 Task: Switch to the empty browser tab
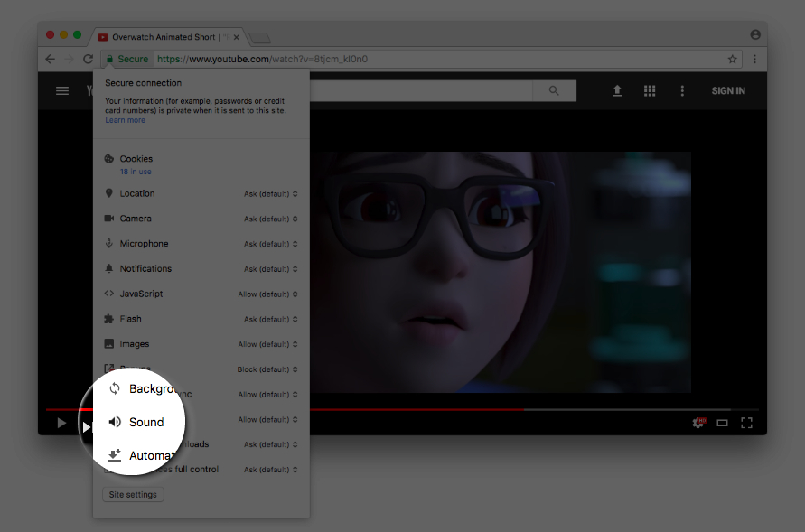click(258, 37)
